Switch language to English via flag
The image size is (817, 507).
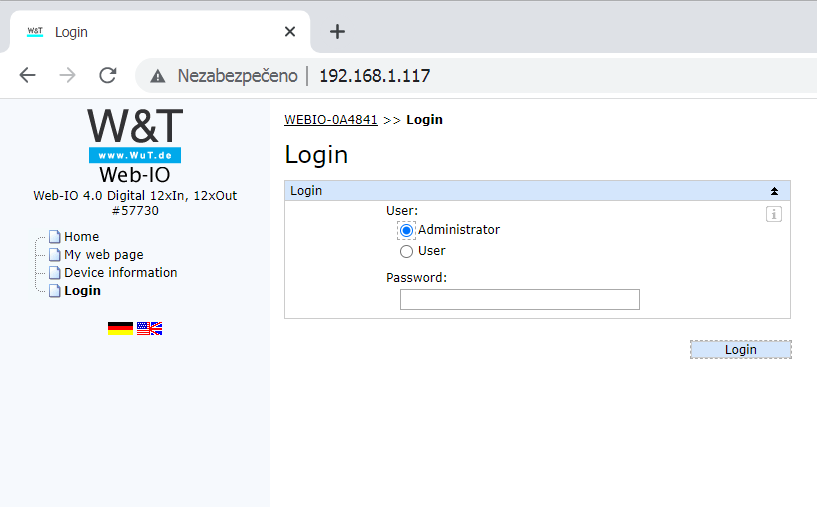150,328
